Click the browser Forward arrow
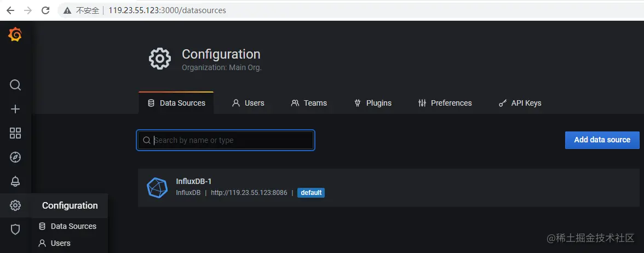The width and height of the screenshot is (644, 253). 28,10
